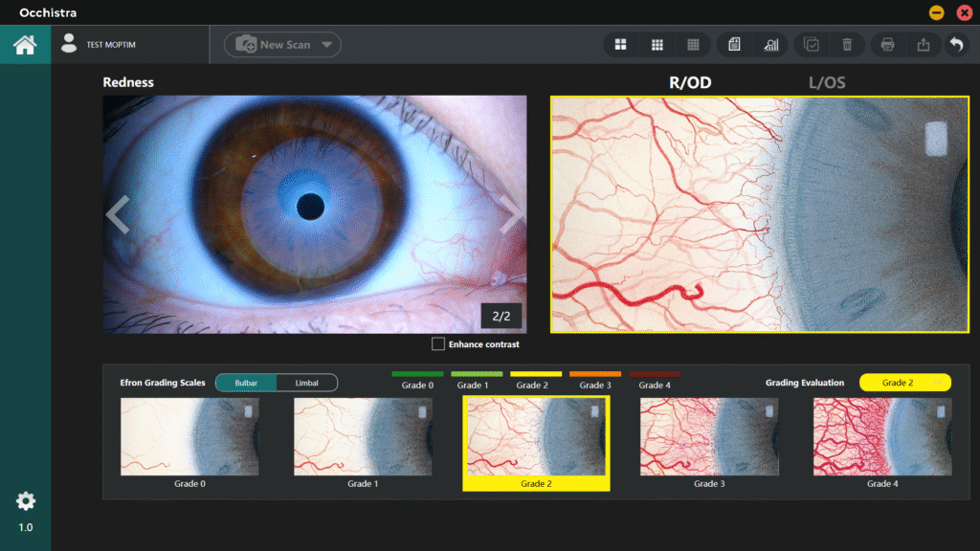Click the export share icon
The width and height of the screenshot is (980, 551).
923,45
